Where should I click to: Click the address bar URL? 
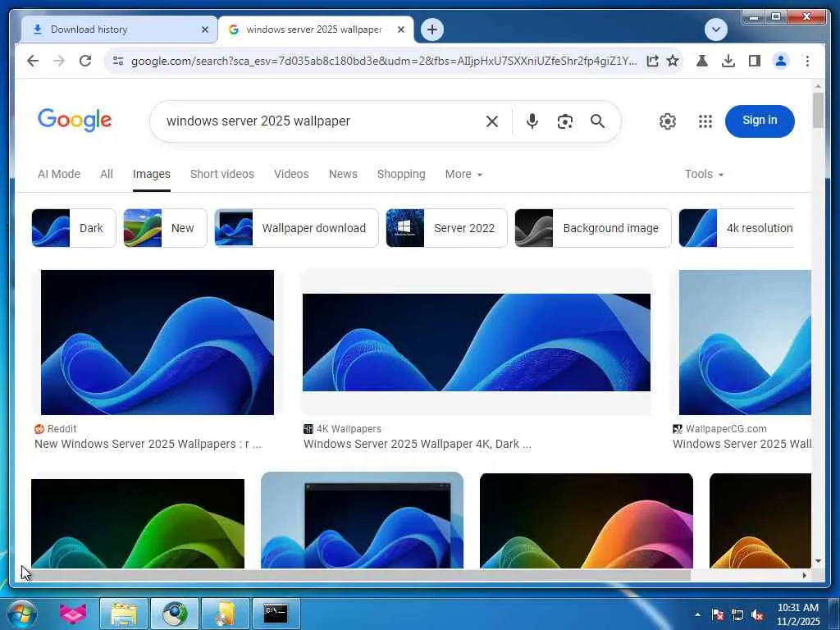click(x=384, y=61)
